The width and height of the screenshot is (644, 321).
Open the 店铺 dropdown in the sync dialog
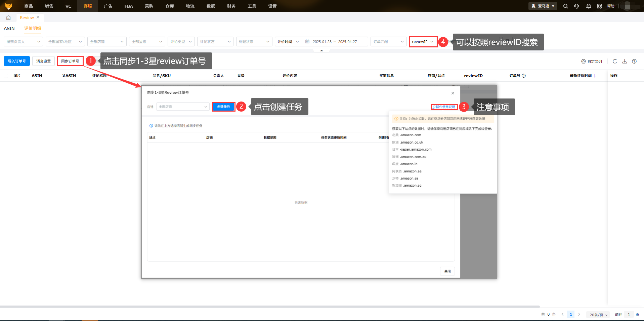click(x=183, y=107)
